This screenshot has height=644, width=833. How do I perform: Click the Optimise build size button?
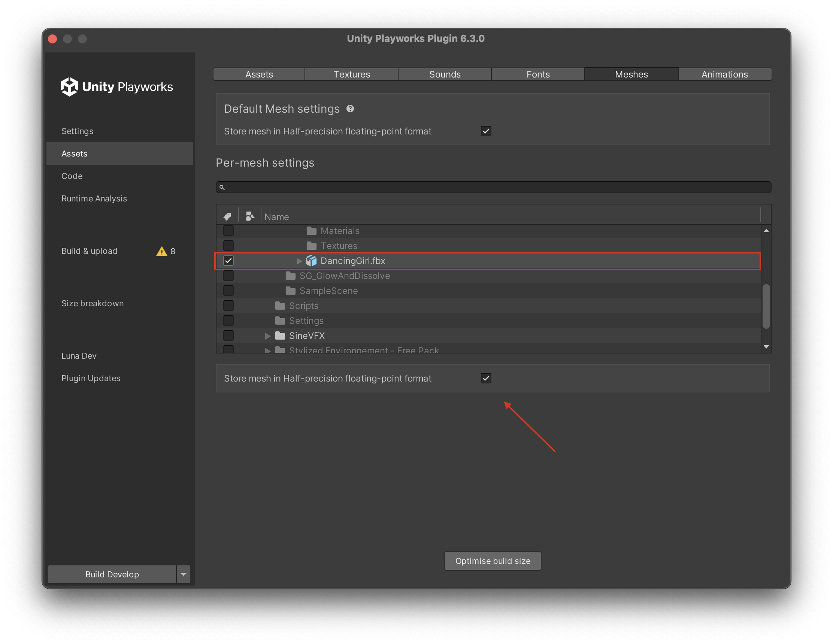point(493,561)
